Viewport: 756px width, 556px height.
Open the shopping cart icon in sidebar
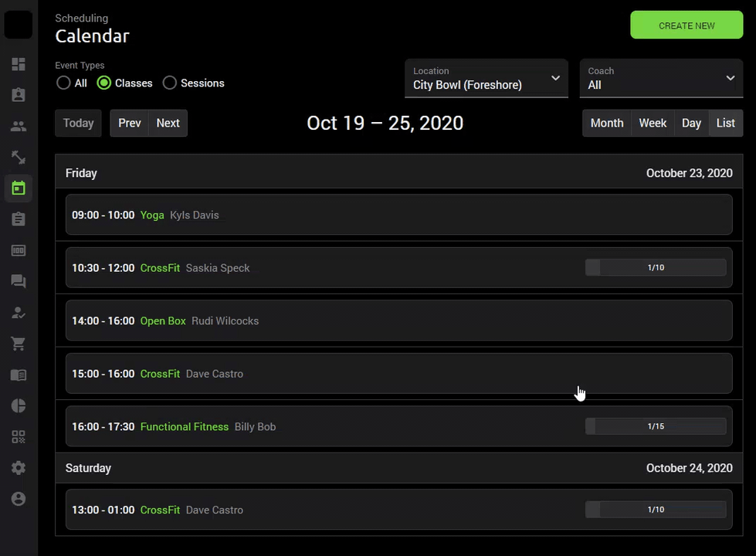pos(19,344)
